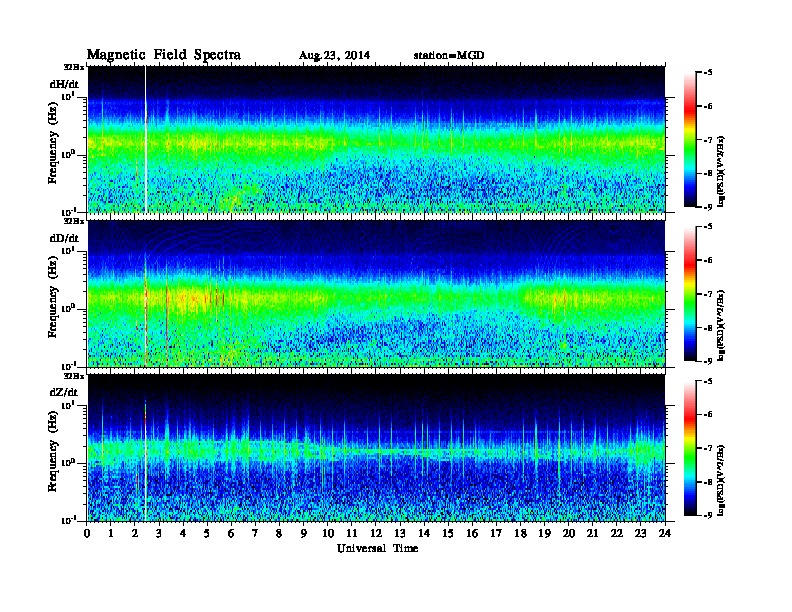Click the 32Hz label atop dZ/dt panel
Screen dimensions: 792x612
coord(74,376)
